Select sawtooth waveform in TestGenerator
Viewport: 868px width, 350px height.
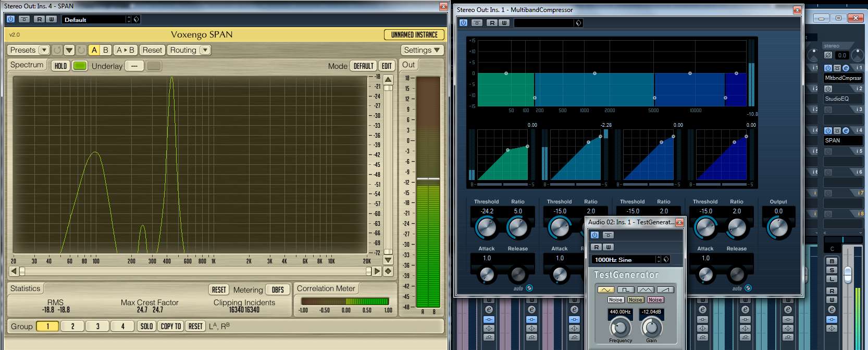tap(665, 289)
